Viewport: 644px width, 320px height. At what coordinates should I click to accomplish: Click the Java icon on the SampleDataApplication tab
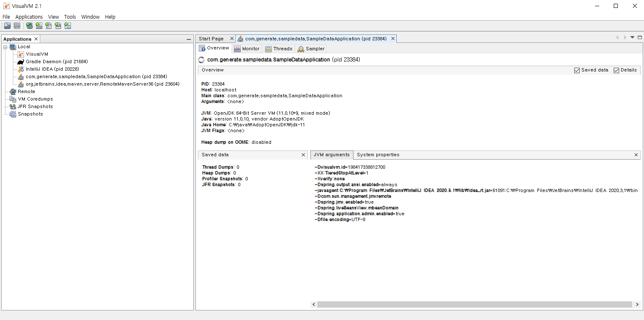coord(240,39)
